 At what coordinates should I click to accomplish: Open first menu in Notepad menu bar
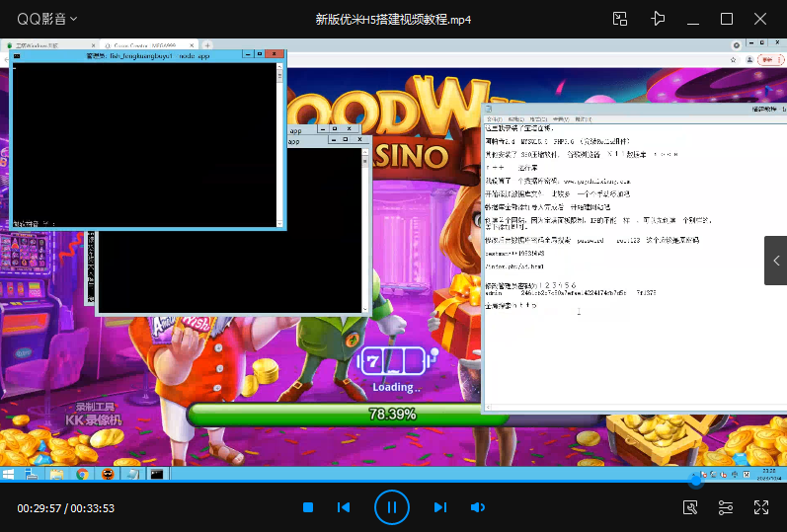click(495, 119)
